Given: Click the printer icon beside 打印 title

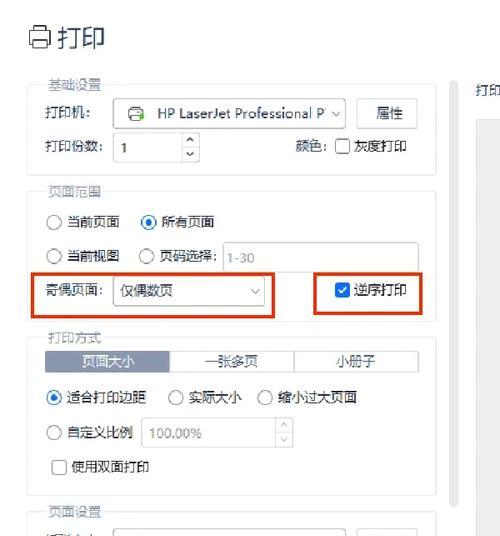Looking at the screenshot, I should click(x=40, y=37).
